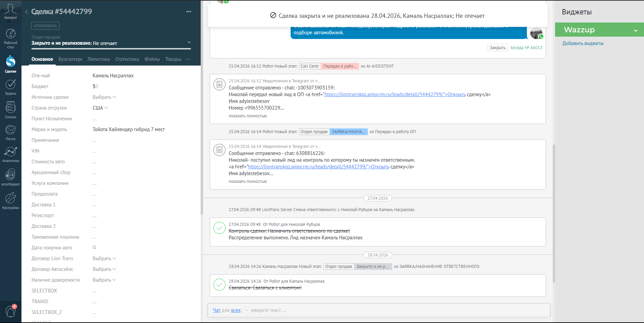Click Добавить виджеты link
Image resolution: width=644 pixels, height=323 pixels.
point(583,43)
